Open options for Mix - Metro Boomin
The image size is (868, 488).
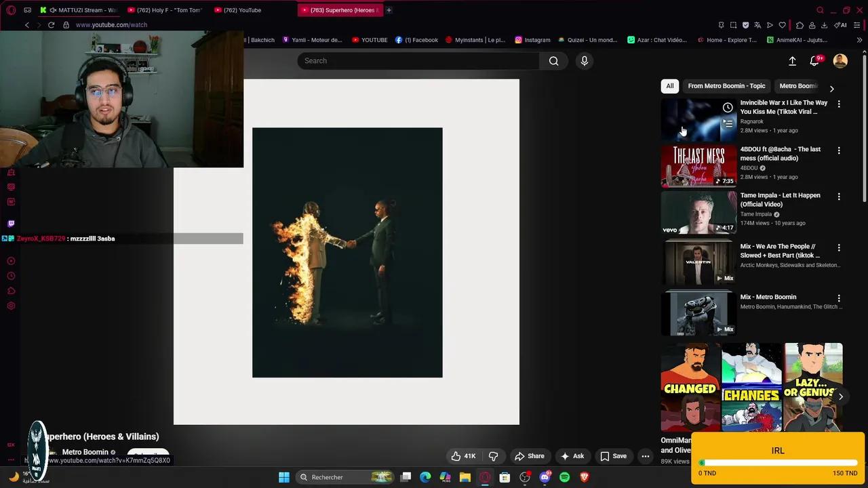click(839, 298)
